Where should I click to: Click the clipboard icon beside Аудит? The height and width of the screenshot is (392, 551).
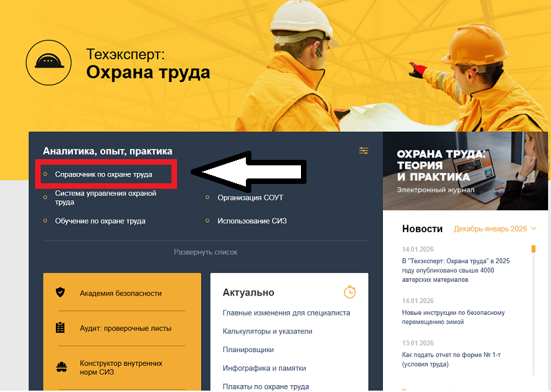tap(61, 328)
